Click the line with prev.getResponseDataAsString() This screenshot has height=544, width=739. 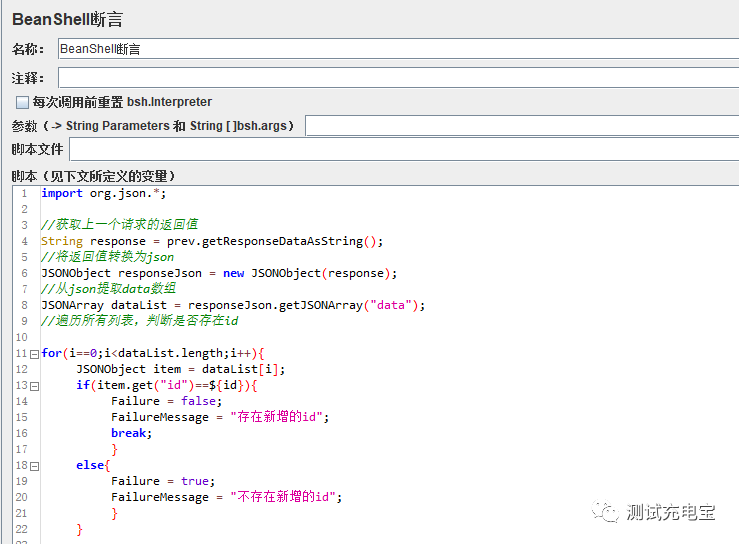coord(212,241)
